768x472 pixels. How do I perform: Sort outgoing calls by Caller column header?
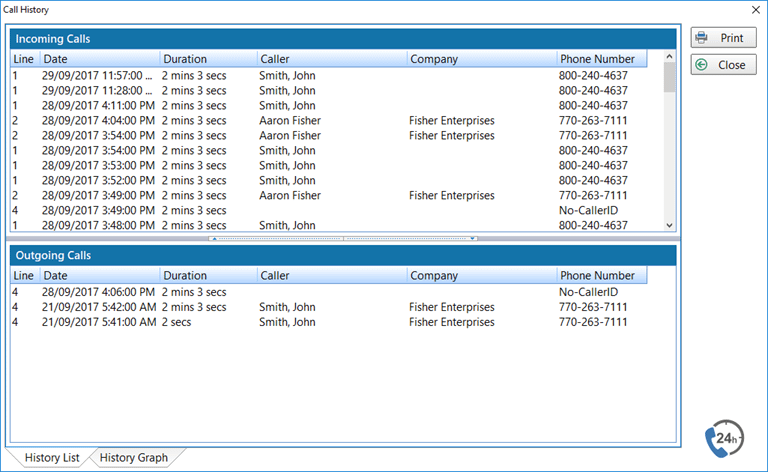tap(332, 275)
